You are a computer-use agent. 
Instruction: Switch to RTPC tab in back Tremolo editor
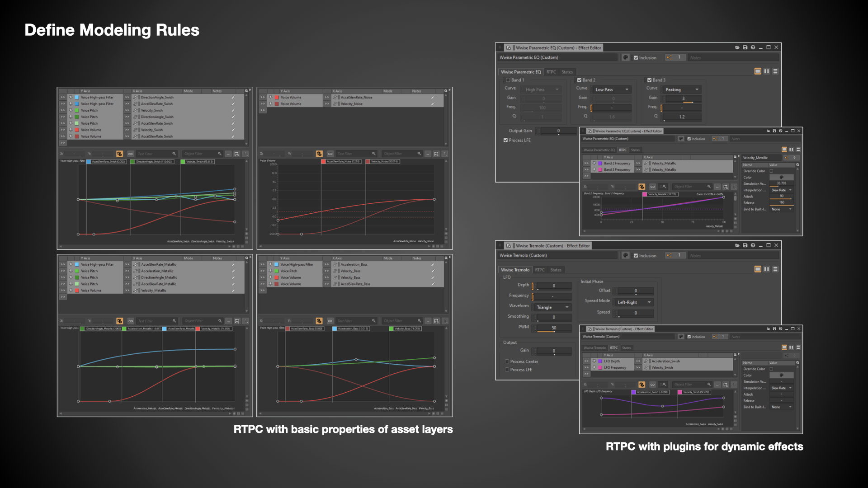540,270
